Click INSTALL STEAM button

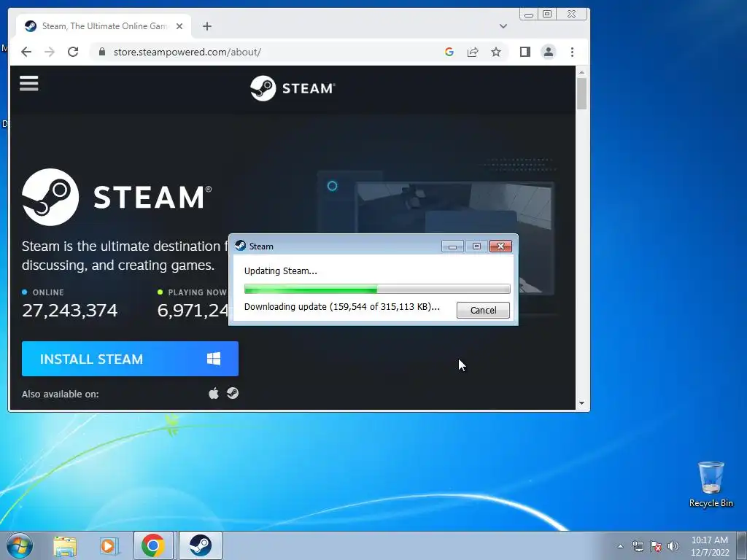130,359
